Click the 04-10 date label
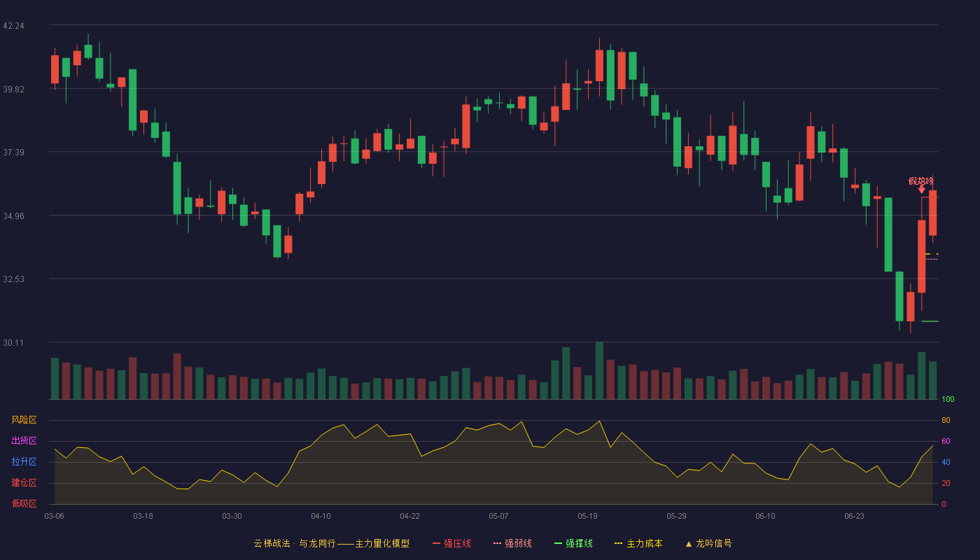The image size is (980, 560). coord(321,516)
